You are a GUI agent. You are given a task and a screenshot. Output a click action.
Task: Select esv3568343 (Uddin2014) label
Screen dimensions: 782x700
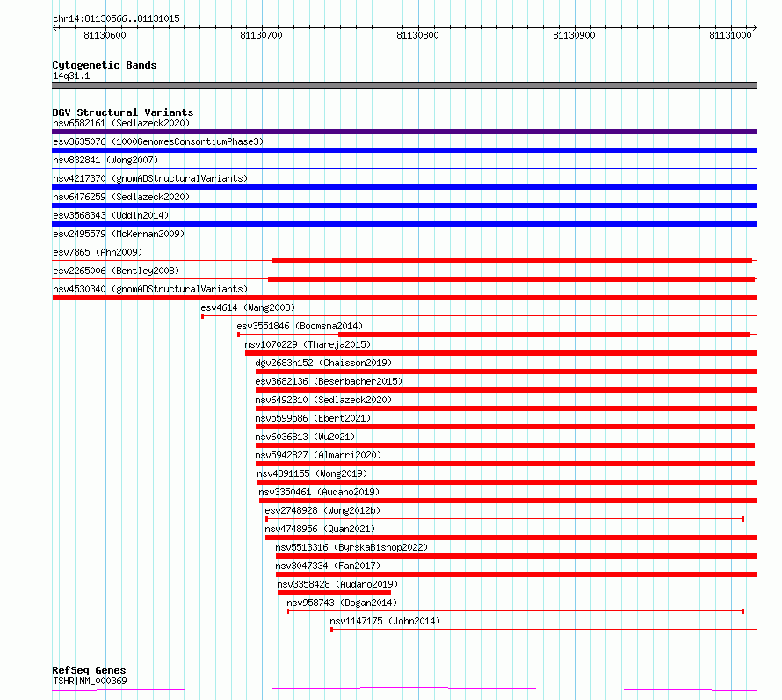point(111,215)
